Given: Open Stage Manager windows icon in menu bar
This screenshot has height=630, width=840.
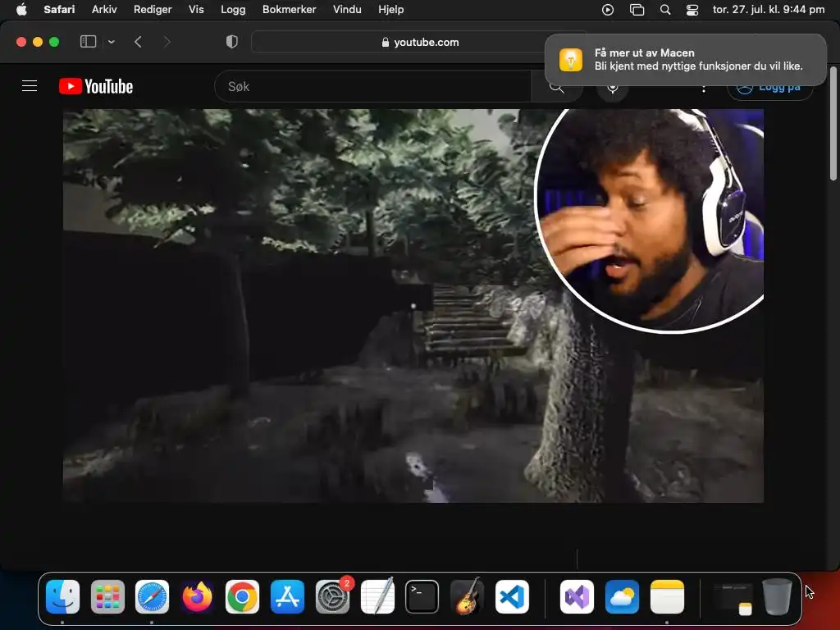Looking at the screenshot, I should click(x=637, y=10).
